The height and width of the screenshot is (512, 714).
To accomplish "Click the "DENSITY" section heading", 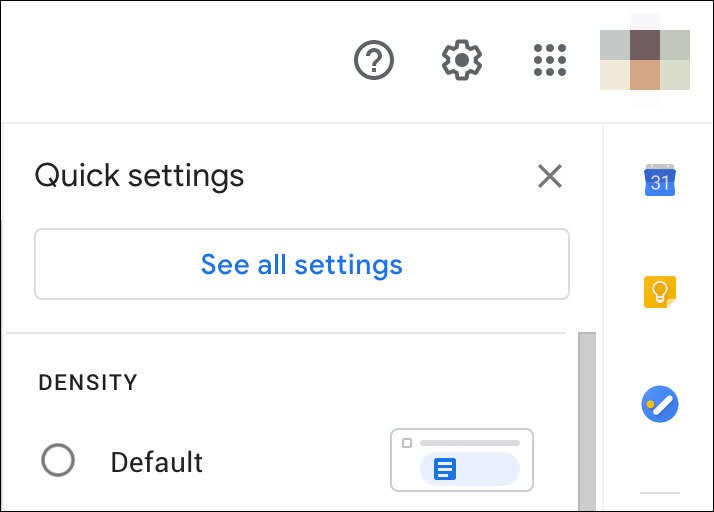I will pyautogui.click(x=88, y=382).
